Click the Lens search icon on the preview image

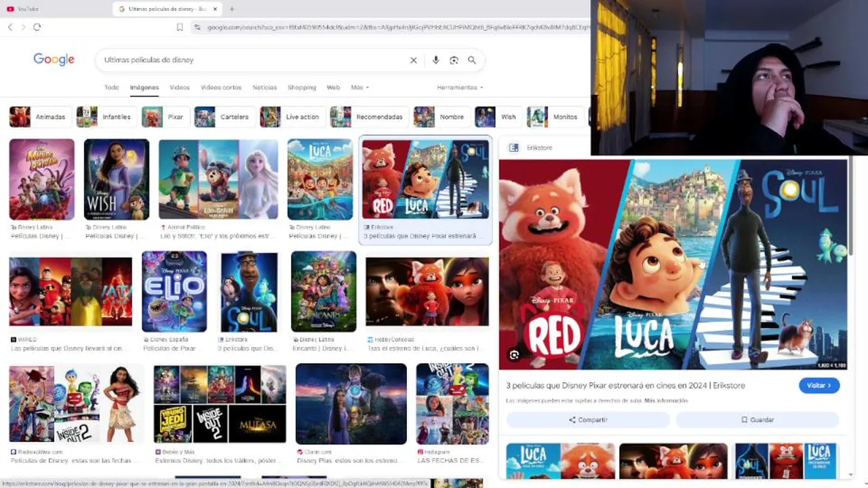click(x=514, y=355)
